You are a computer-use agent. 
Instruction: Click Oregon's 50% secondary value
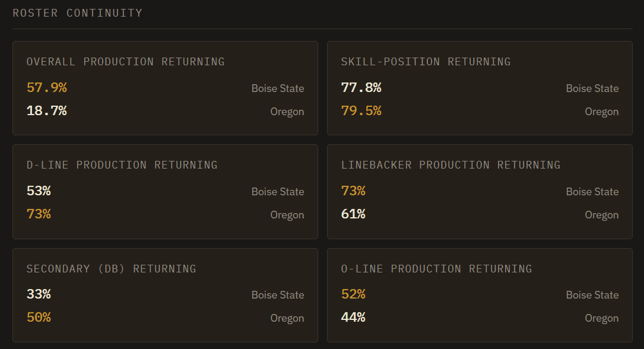tap(39, 317)
